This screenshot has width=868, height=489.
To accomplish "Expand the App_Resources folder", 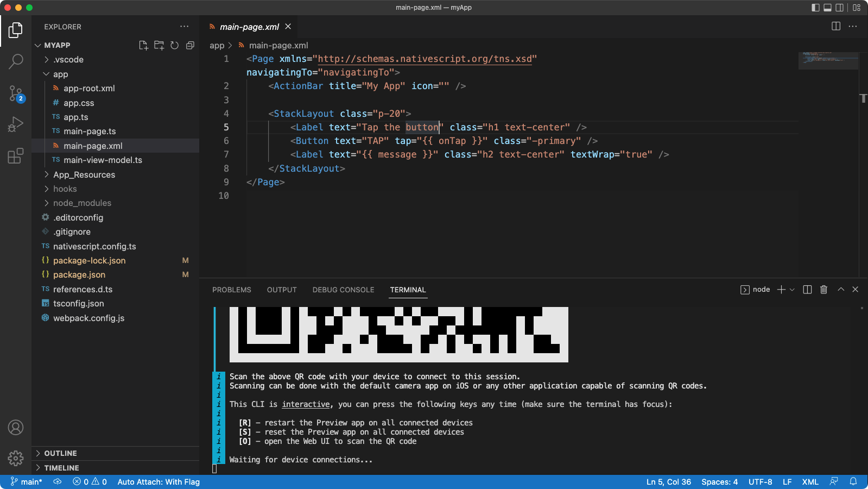I will (x=116, y=174).
